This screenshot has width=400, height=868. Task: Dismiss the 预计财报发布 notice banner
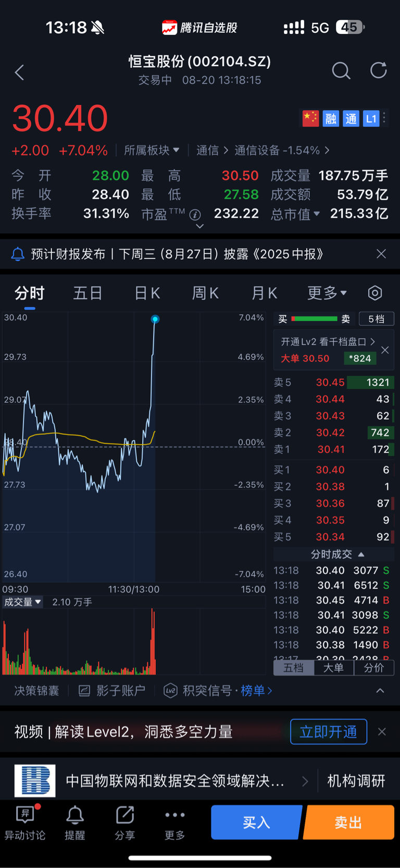[x=381, y=254]
